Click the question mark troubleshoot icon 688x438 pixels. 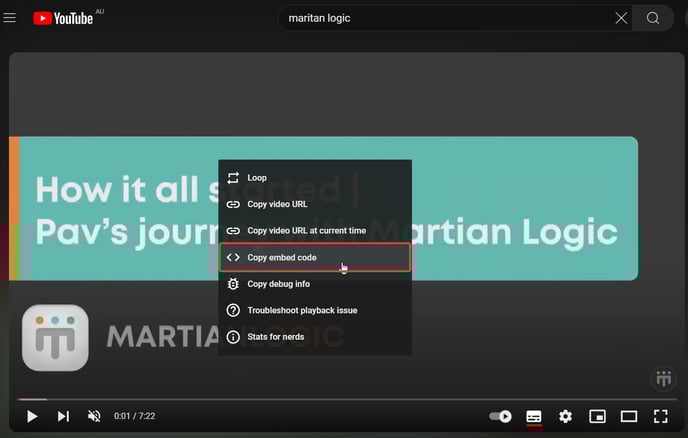pos(233,310)
